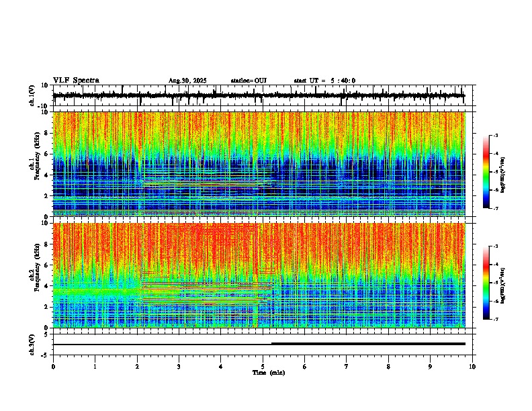Click the ch.1(V) waveform axis label
532x411 pixels.
click(32, 95)
